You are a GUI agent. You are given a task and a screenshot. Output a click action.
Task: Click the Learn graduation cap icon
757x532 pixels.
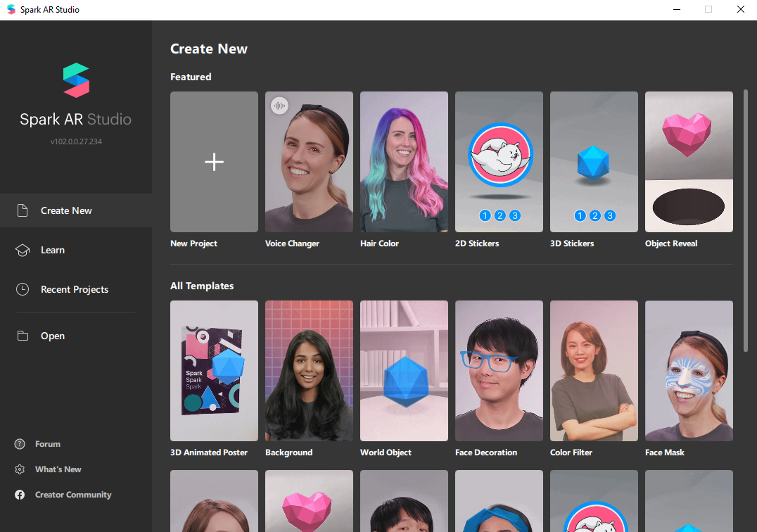(x=23, y=250)
